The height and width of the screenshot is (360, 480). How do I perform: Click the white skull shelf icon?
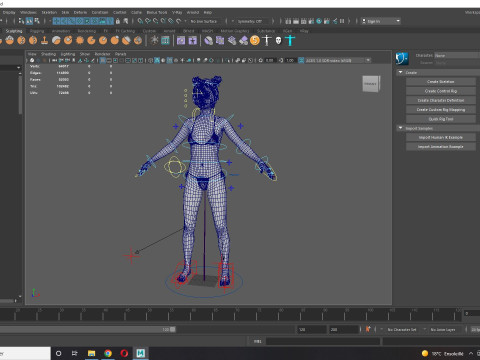[278, 41]
